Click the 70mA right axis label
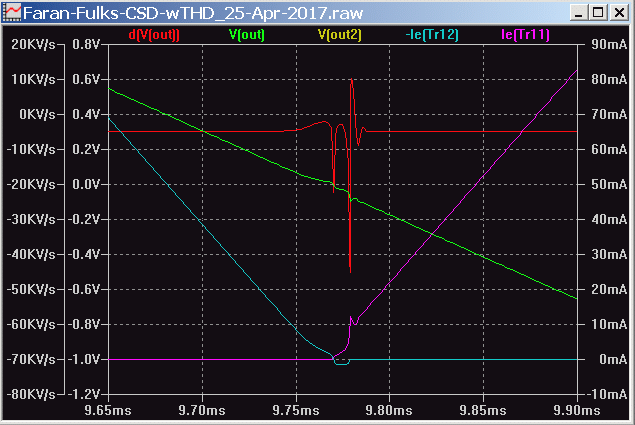The height and width of the screenshot is (425, 635). pyautogui.click(x=609, y=114)
